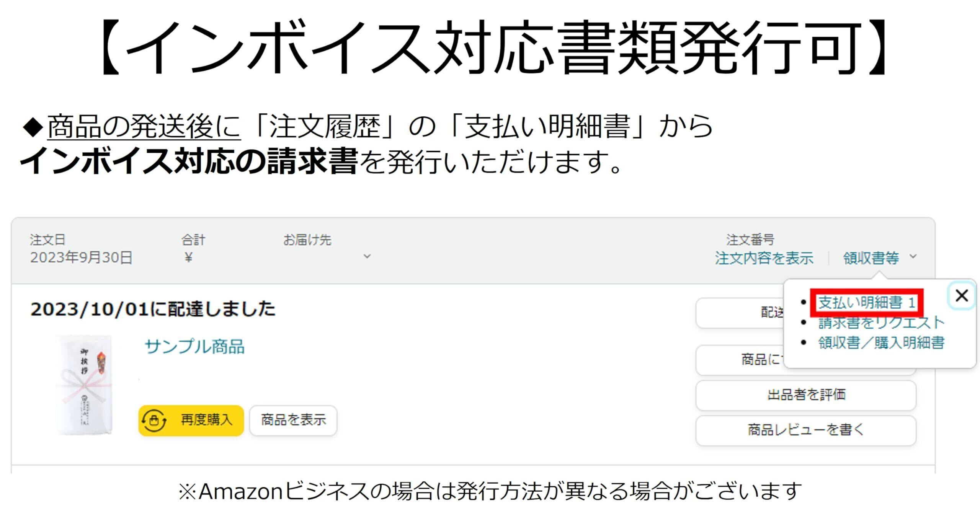Image resolution: width=980 pixels, height=520 pixels.
Task: Click the 2023/10/01に配達しました delivery heading
Action: [x=153, y=309]
